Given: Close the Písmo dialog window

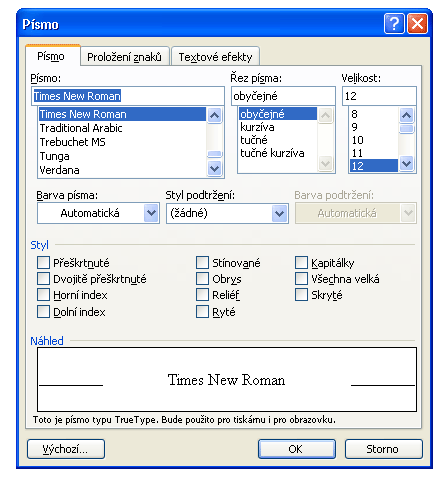Looking at the screenshot, I should (417, 24).
